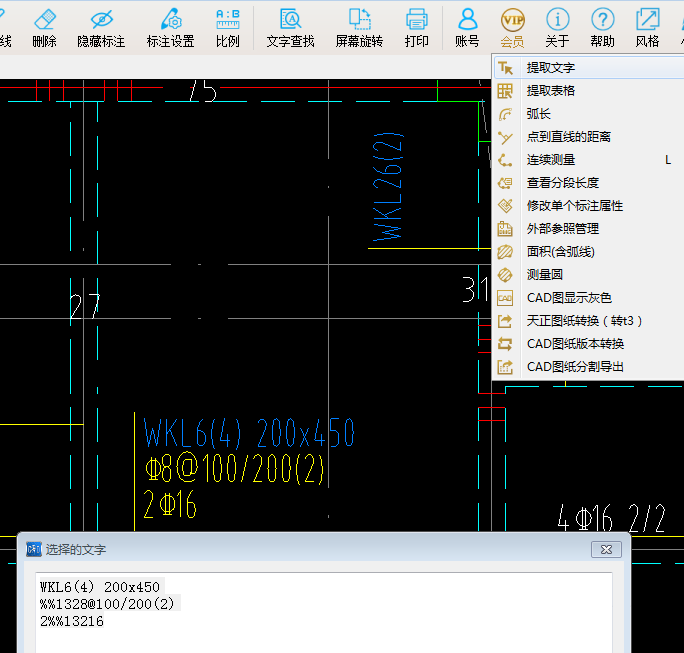
Task: Click the yellow 2Φ16 rebar annotation
Action: [x=170, y=504]
